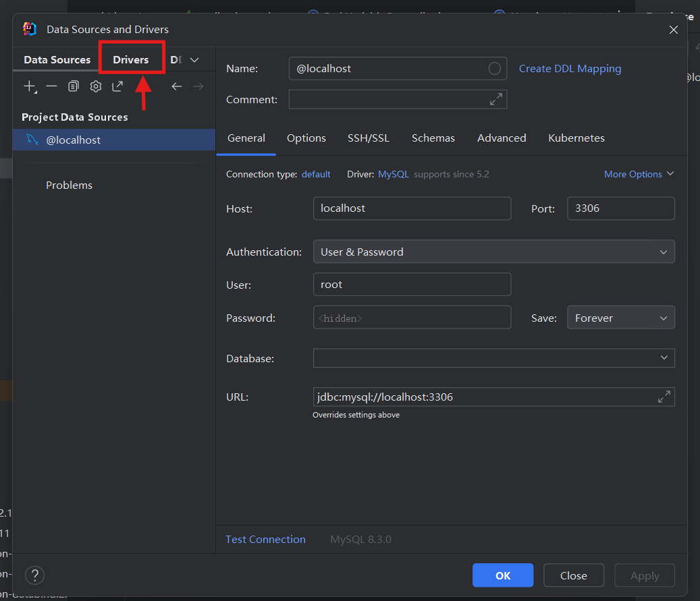Select the Problems entry
700x601 pixels.
(69, 185)
